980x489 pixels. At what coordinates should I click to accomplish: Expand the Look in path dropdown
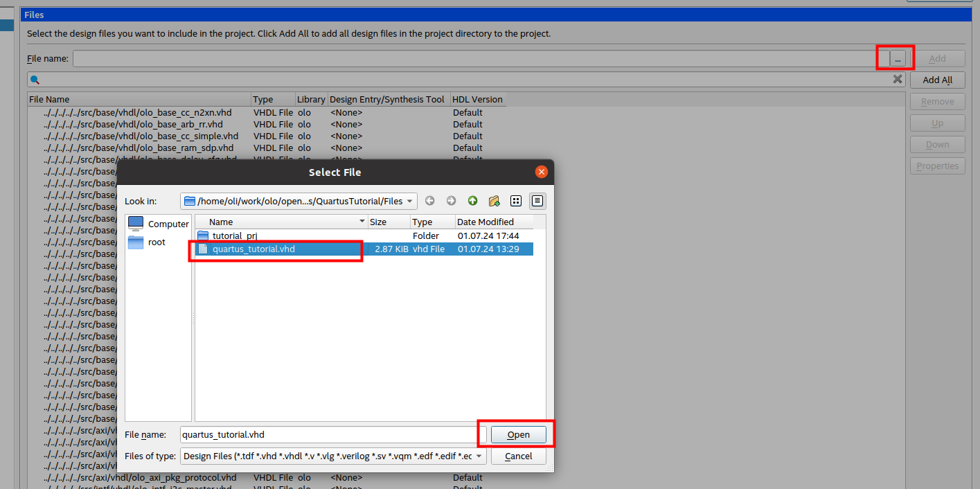(x=410, y=201)
